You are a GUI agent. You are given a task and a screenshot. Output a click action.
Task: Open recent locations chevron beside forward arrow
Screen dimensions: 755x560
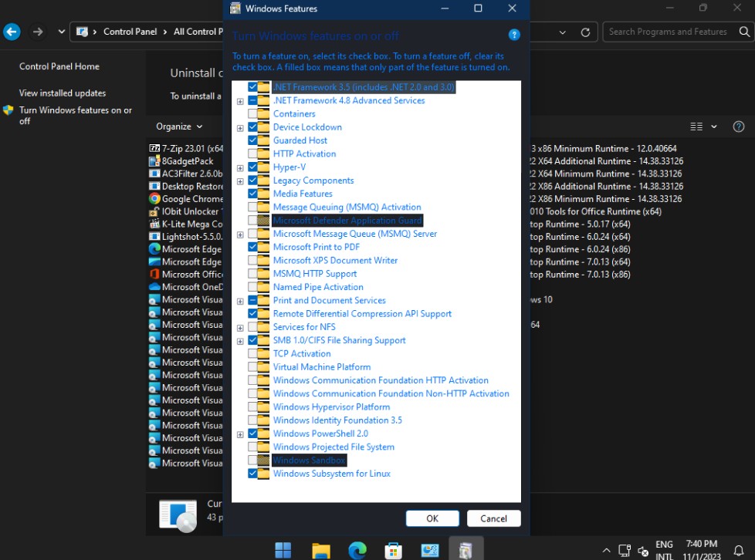pos(61,32)
